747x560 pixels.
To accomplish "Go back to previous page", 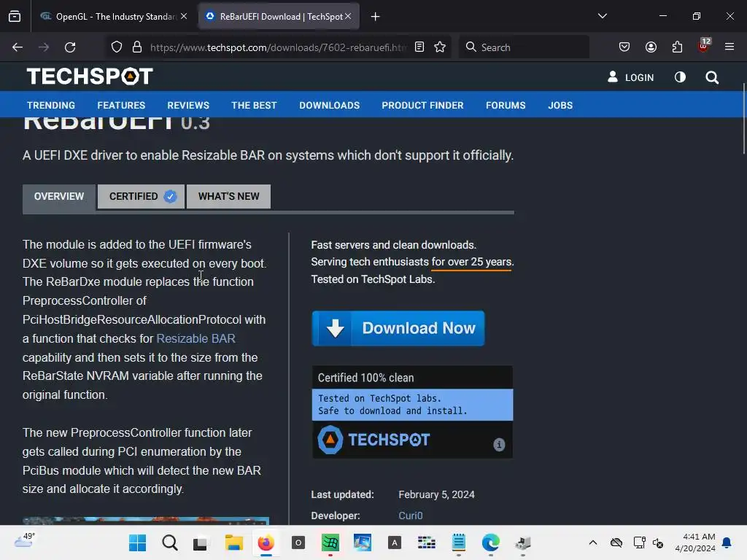I will (x=18, y=47).
